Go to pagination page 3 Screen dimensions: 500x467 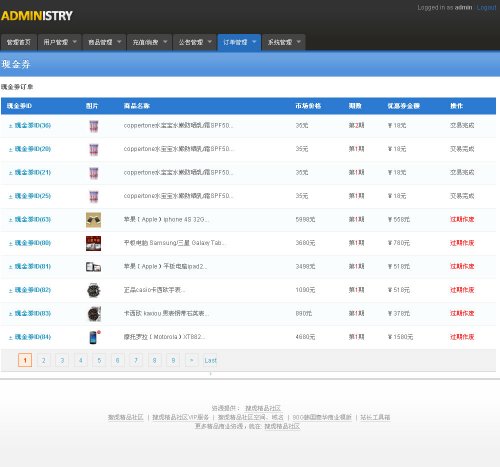(x=62, y=360)
